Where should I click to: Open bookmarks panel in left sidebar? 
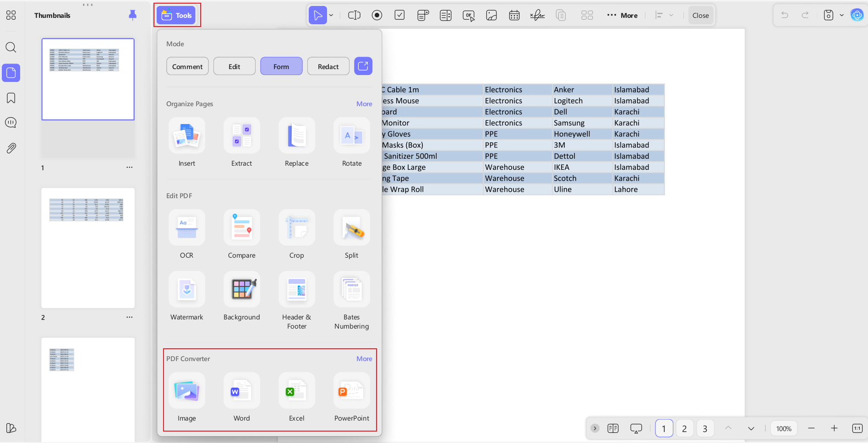[x=11, y=98]
